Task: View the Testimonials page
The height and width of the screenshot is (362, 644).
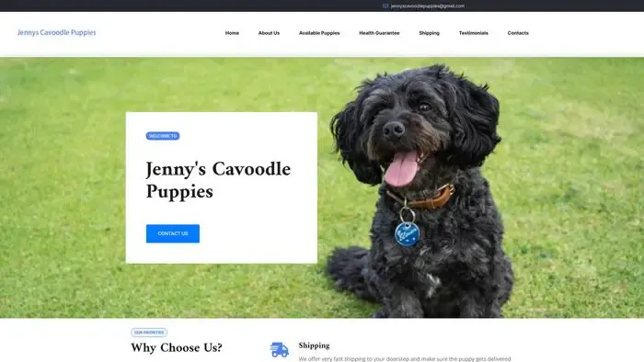Action: pos(474,33)
